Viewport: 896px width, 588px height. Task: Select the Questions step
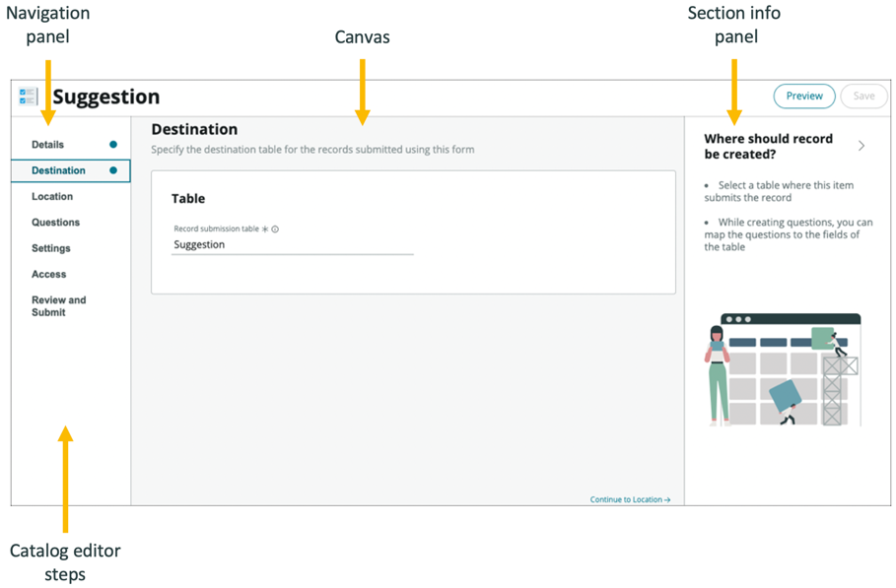(55, 222)
